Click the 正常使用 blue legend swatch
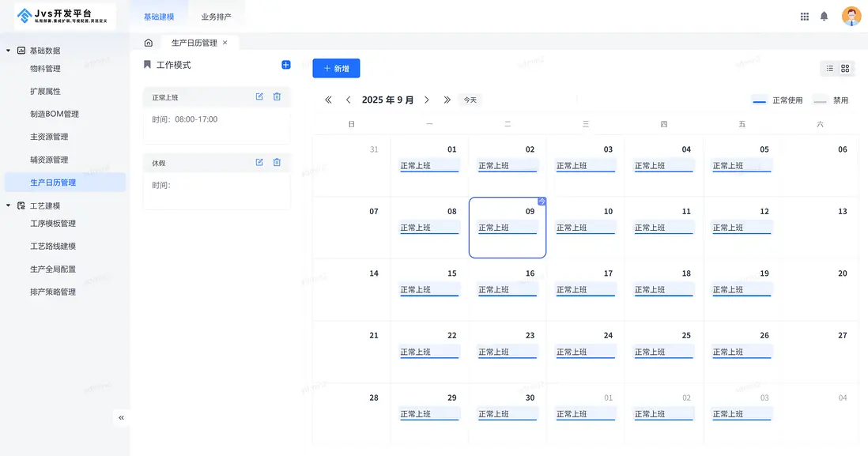The width and height of the screenshot is (868, 456). click(759, 101)
